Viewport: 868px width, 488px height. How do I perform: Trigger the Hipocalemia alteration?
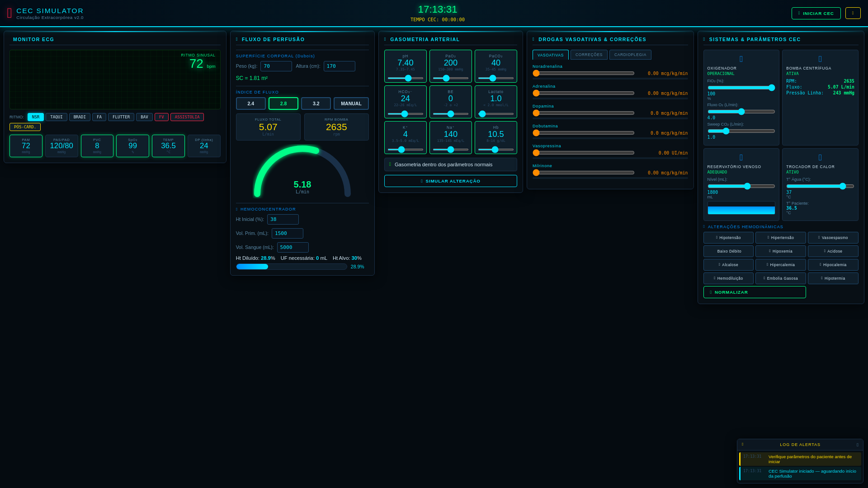pos(833,265)
